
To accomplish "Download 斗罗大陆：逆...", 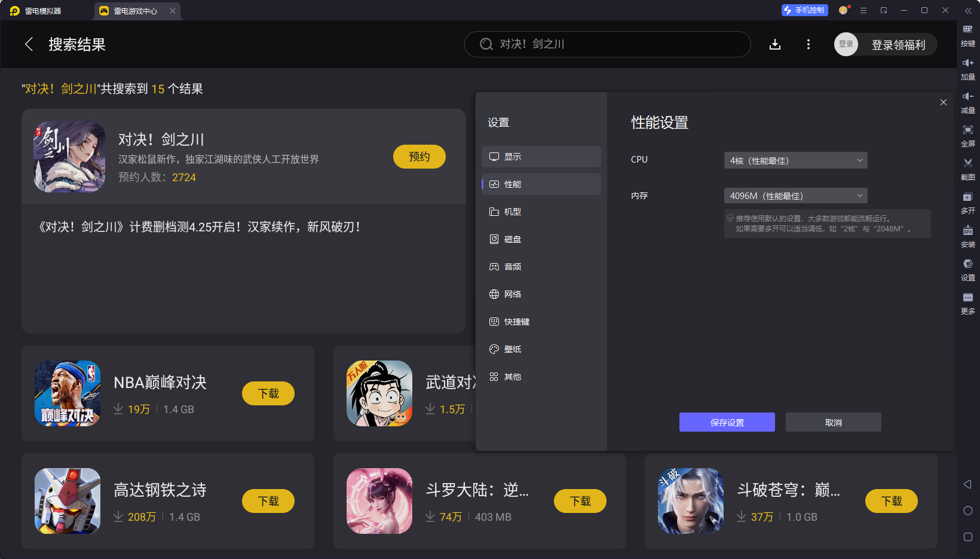I will click(x=580, y=501).
